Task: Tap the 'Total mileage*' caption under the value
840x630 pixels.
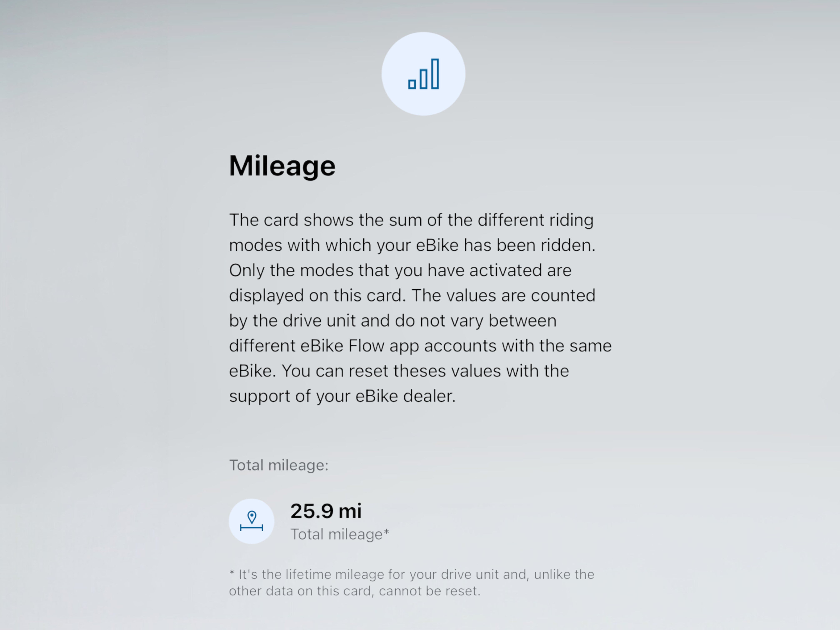Action: coord(340,534)
